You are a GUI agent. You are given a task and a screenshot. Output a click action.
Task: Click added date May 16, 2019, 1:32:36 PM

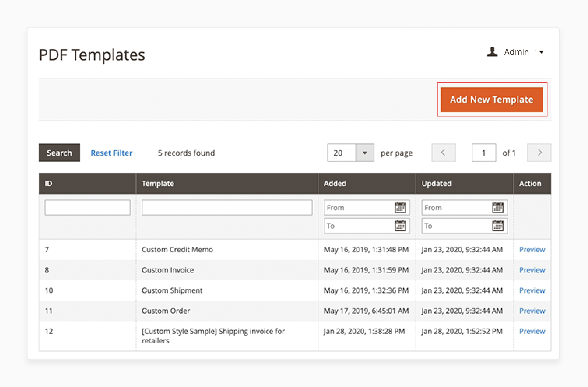(366, 290)
